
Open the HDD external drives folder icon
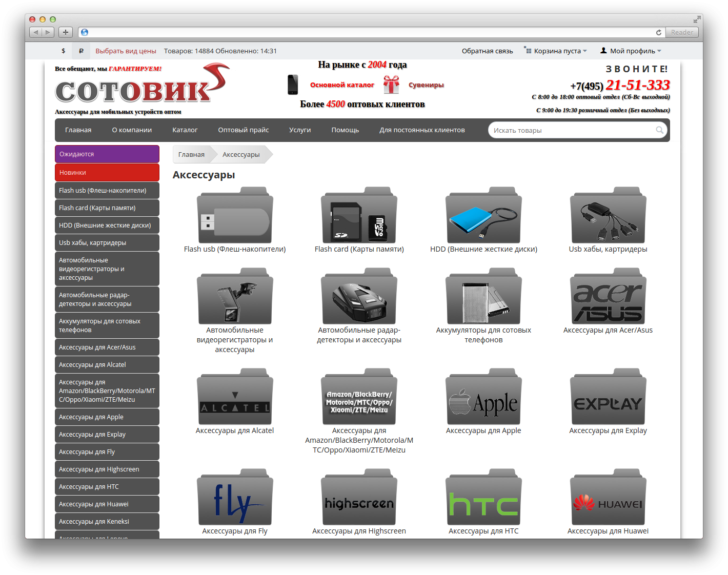[x=483, y=215]
